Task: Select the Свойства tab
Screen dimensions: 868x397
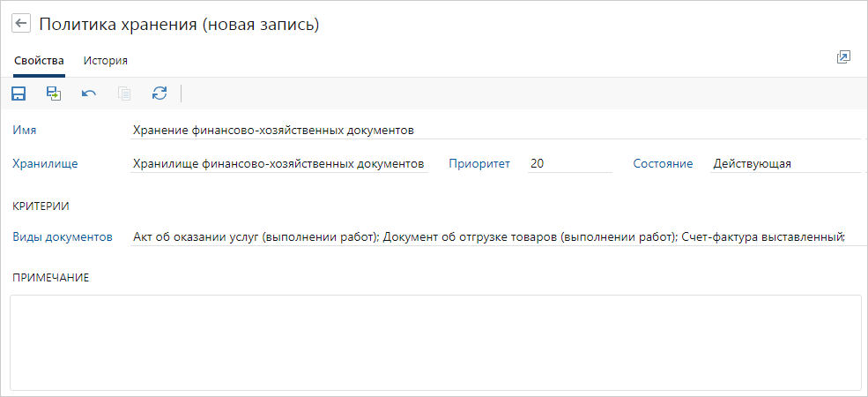Action: pos(39,61)
